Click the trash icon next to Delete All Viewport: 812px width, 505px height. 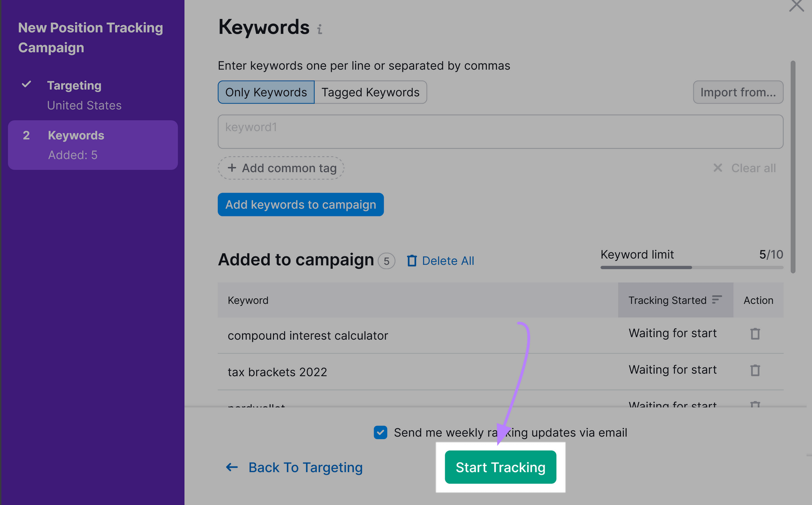click(x=412, y=260)
